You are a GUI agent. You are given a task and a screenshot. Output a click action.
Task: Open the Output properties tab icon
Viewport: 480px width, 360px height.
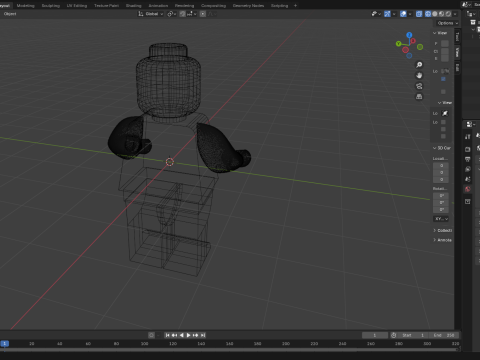pyautogui.click(x=468, y=159)
